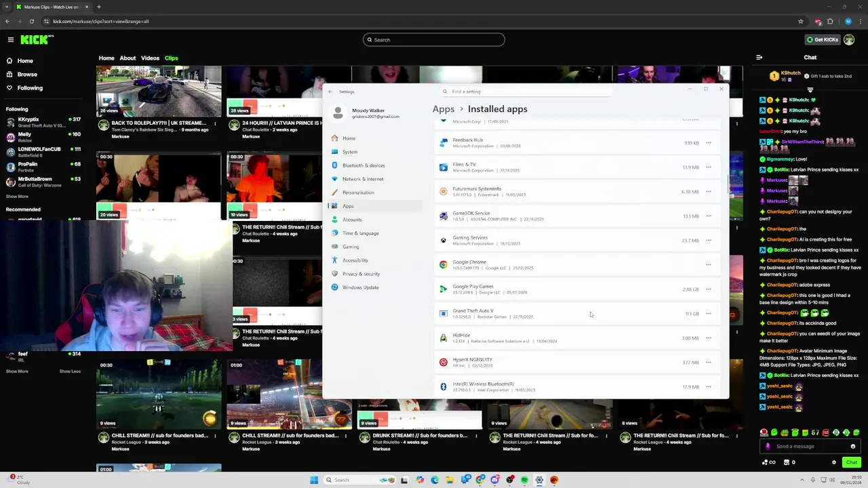The width and height of the screenshot is (868, 488).
Task: Click the HyperX NGENUITY app icon
Action: point(443,363)
